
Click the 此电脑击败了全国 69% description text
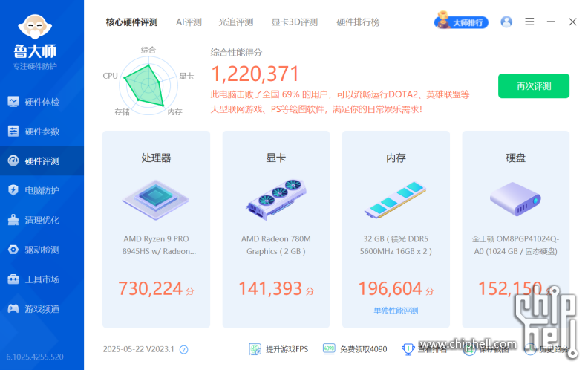(340, 102)
